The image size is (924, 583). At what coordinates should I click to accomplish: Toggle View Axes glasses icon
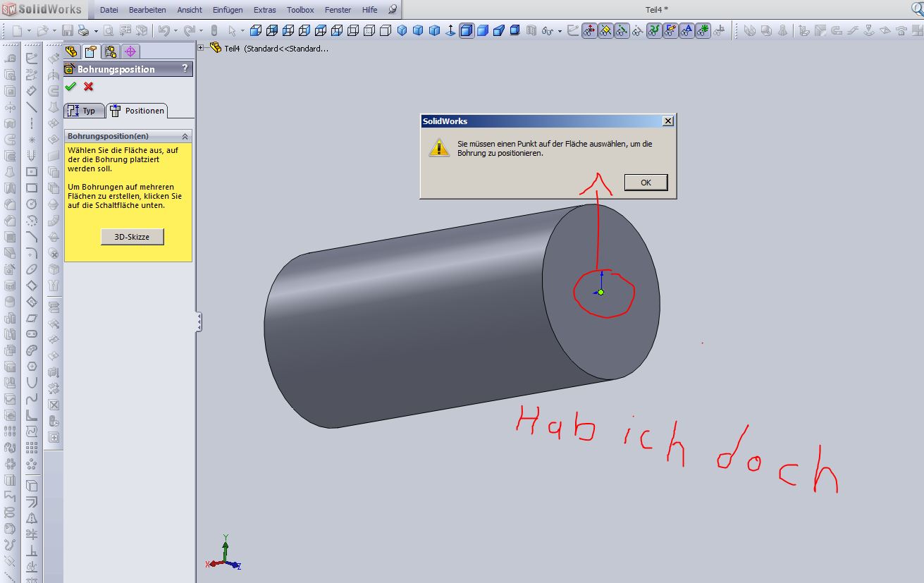[x=622, y=31]
